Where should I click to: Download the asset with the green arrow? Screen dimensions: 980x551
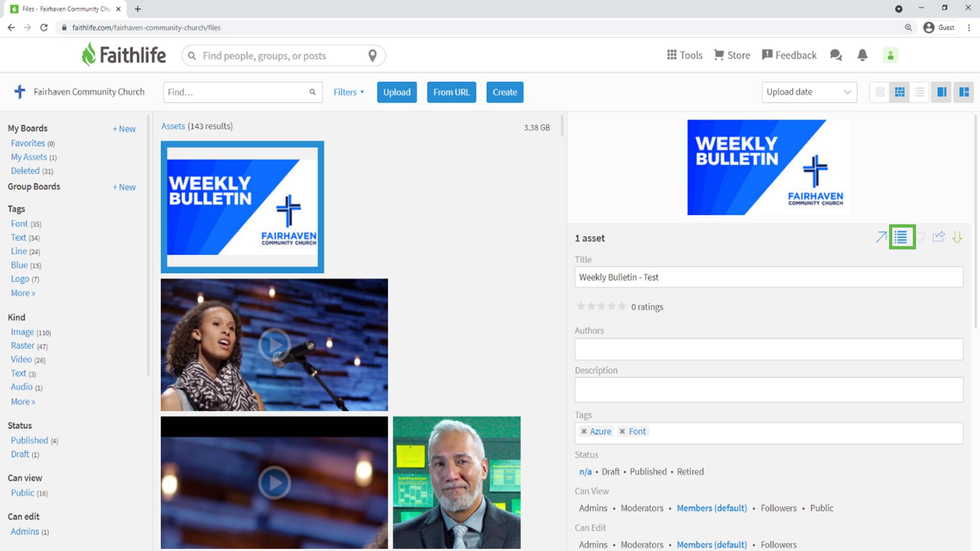tap(957, 237)
